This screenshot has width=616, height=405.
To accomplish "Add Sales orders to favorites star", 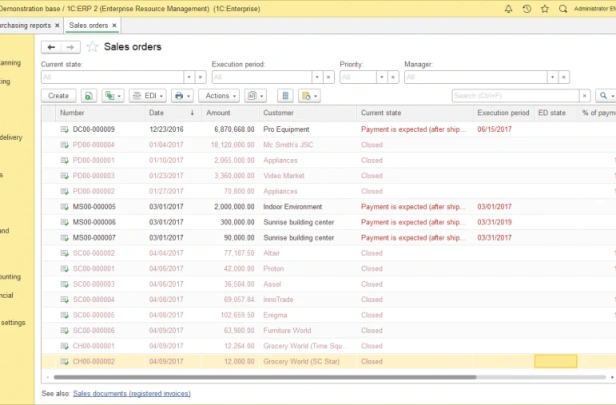I will point(92,47).
